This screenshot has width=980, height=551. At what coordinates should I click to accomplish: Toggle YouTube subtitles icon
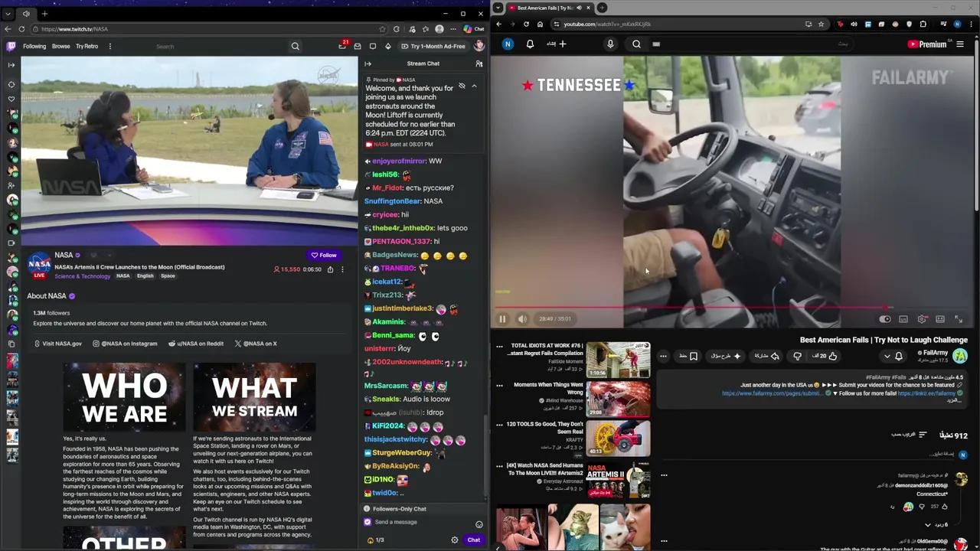point(903,319)
